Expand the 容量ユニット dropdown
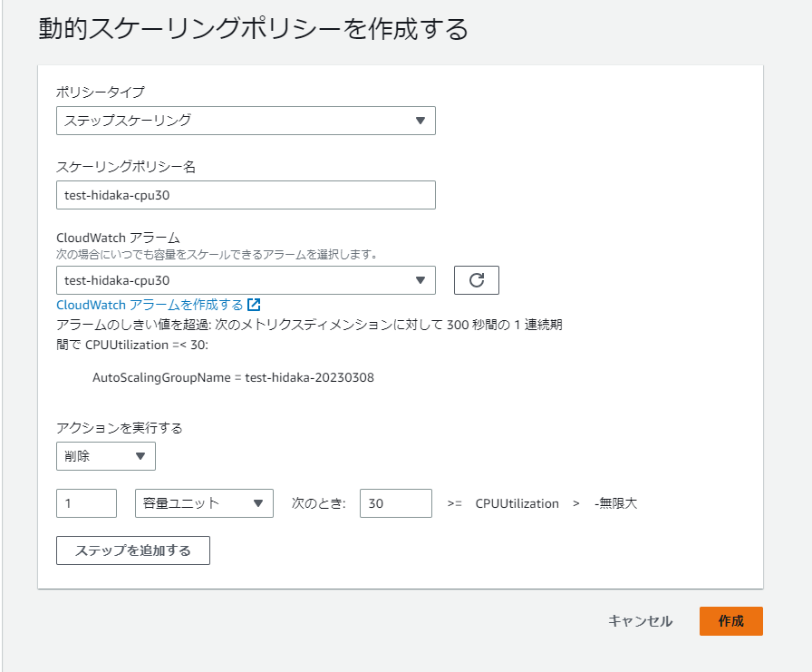This screenshot has width=812, height=672. click(x=204, y=503)
